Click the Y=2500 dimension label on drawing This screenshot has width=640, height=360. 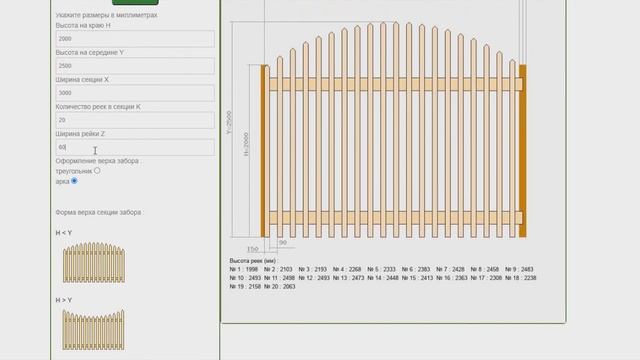tap(229, 122)
